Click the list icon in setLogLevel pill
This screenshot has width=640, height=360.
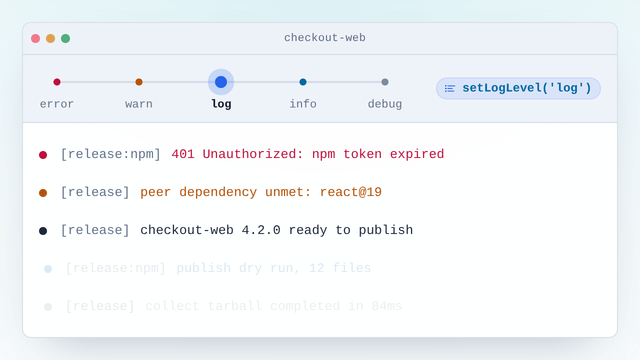tap(450, 89)
